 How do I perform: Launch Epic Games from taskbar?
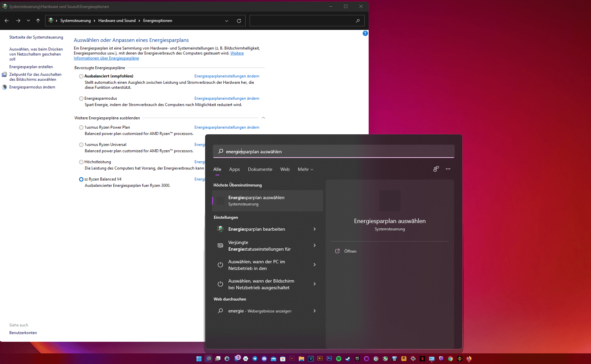(357, 359)
